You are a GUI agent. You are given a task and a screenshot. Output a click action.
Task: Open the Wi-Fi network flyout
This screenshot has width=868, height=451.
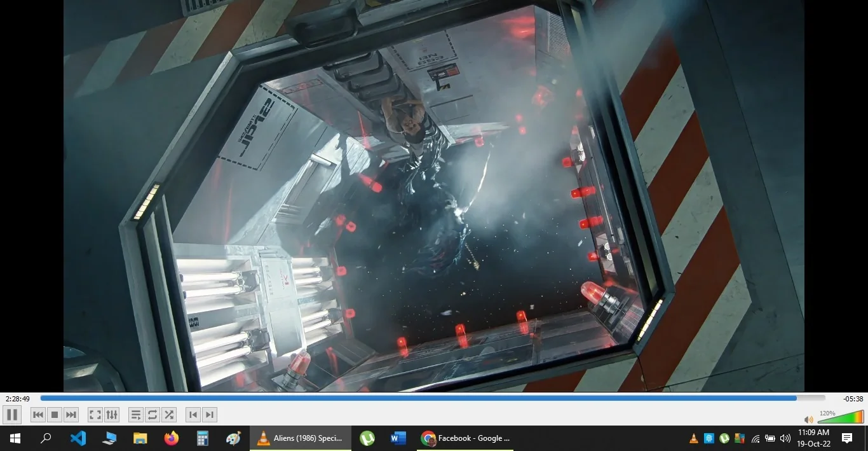coord(756,438)
